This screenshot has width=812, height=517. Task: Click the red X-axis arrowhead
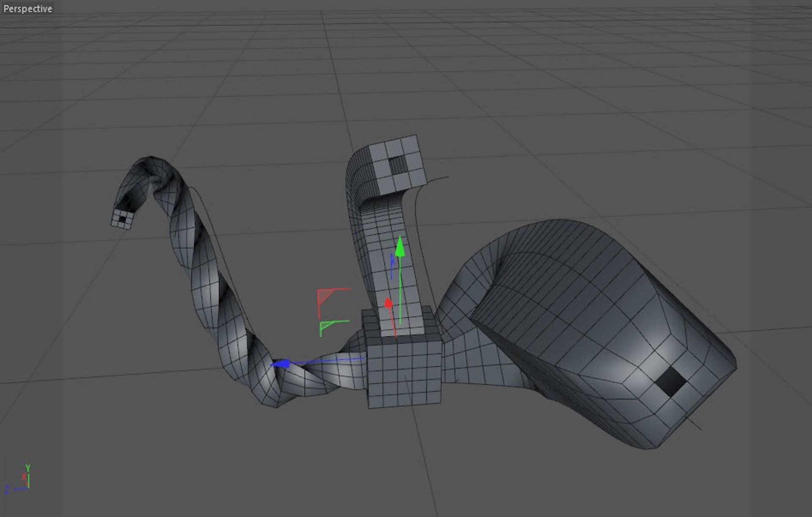tap(388, 304)
